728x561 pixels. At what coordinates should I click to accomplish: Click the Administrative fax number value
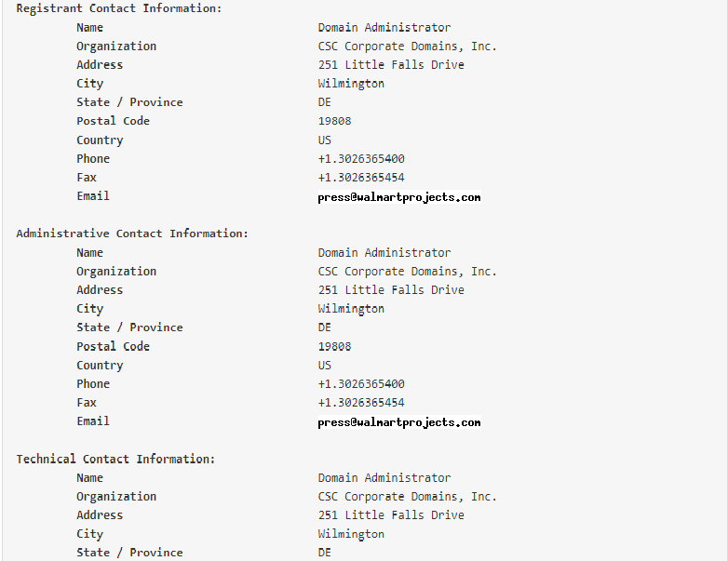pos(361,403)
